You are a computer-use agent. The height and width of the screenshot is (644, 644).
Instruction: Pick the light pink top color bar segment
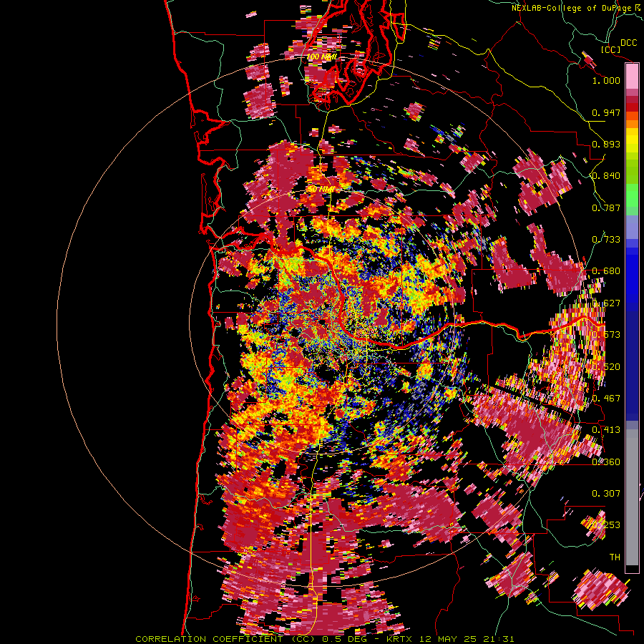(632, 77)
